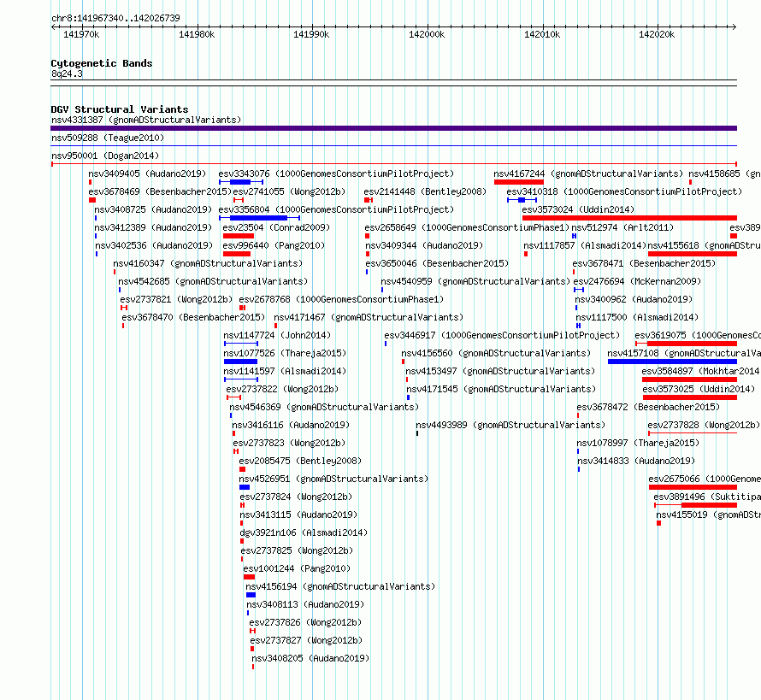Click the esv3573025 (Uddin2014) label
Screen dimensions: 761x700
699,389
